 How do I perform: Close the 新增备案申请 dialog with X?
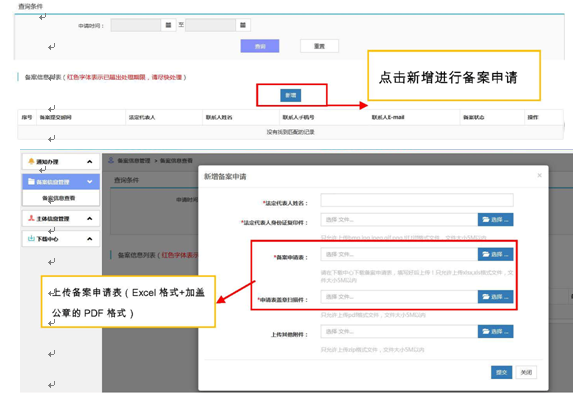point(540,175)
